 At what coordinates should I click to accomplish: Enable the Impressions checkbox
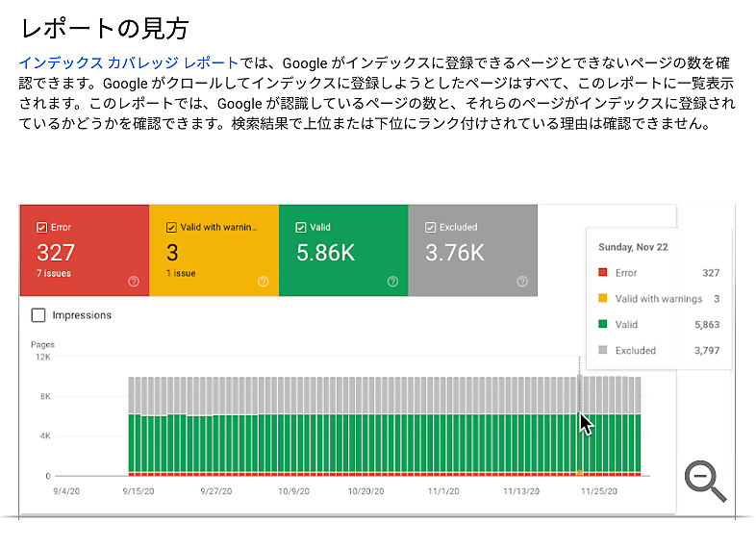tap(38, 314)
